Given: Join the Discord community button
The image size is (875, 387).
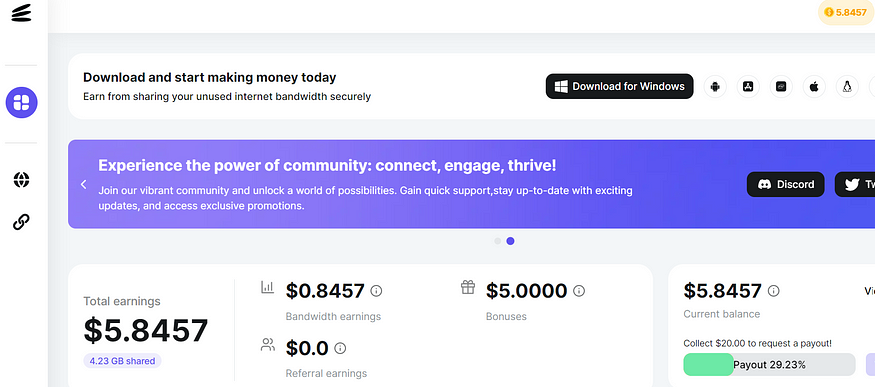Looking at the screenshot, I should pyautogui.click(x=785, y=184).
